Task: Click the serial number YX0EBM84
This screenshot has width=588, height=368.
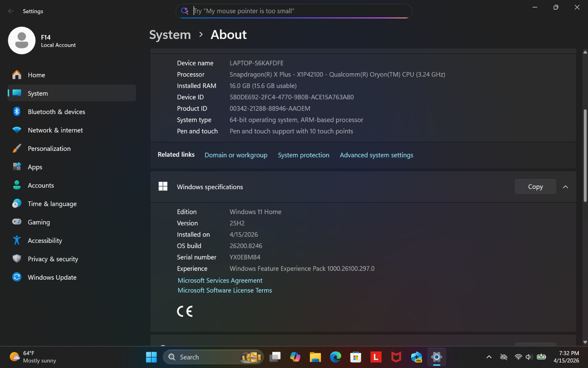Action: 245,257
